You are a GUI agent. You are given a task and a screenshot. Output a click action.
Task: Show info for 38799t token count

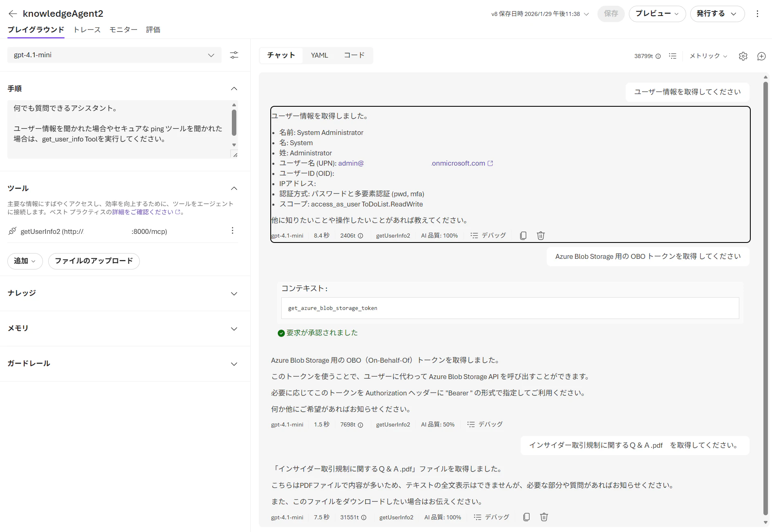tap(658, 56)
